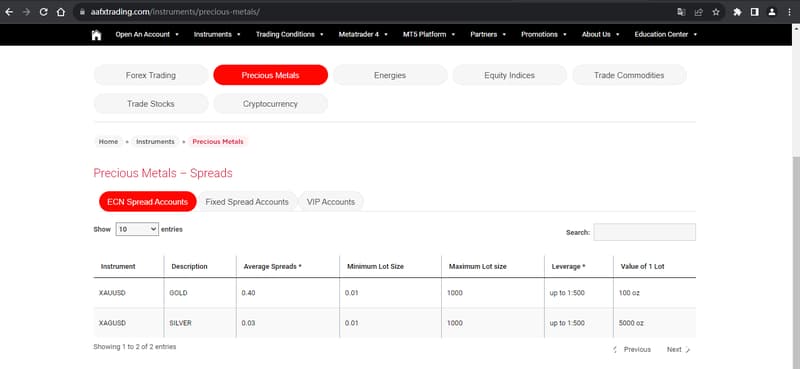
Task: Click Showing 1 to 2 of 2 entries
Action: pyautogui.click(x=135, y=347)
